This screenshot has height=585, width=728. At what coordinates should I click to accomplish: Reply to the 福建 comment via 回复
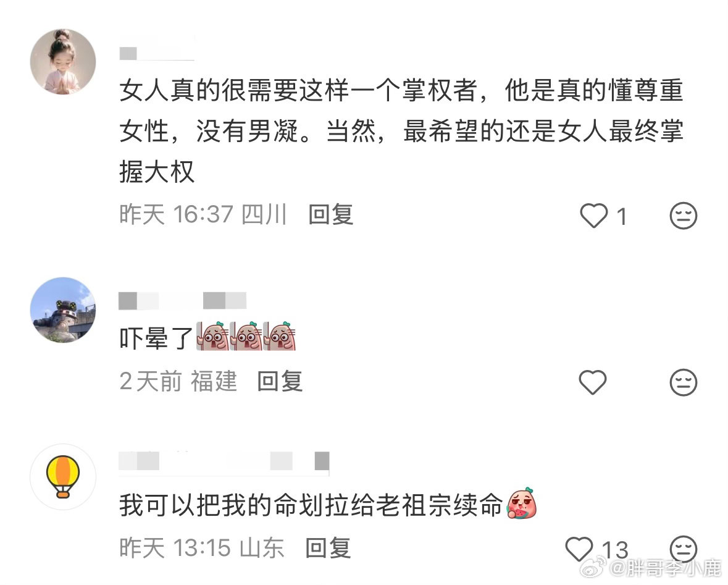point(280,382)
